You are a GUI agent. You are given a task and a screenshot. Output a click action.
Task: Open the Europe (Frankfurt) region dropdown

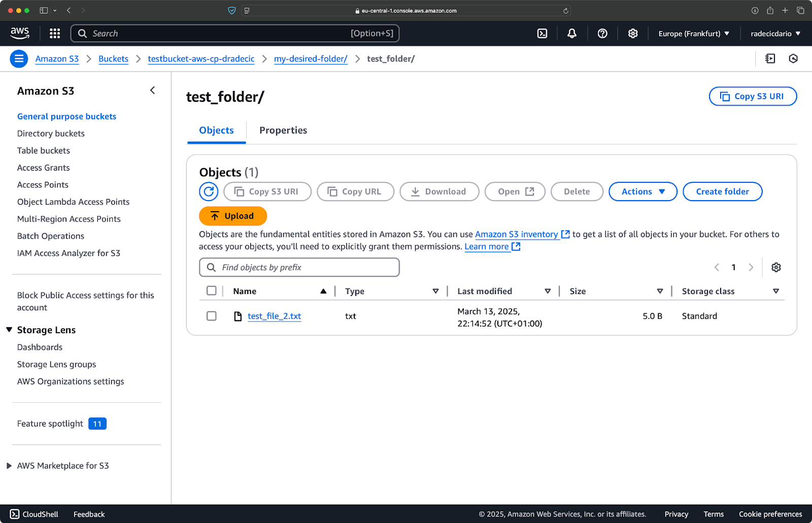[x=694, y=34]
